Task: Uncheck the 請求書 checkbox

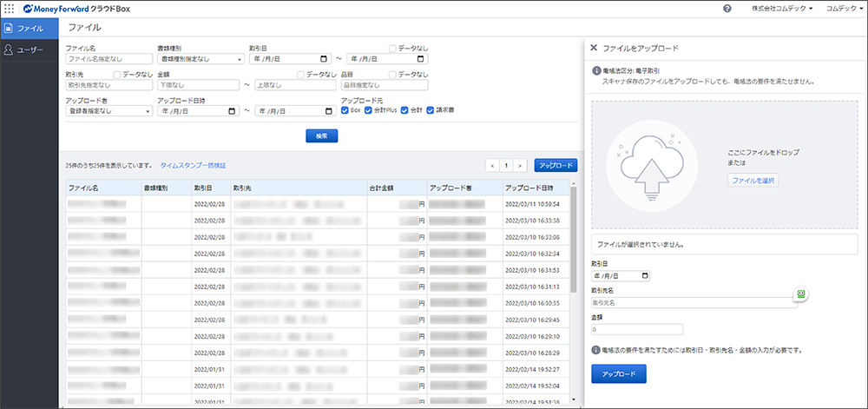Action: pos(431,110)
